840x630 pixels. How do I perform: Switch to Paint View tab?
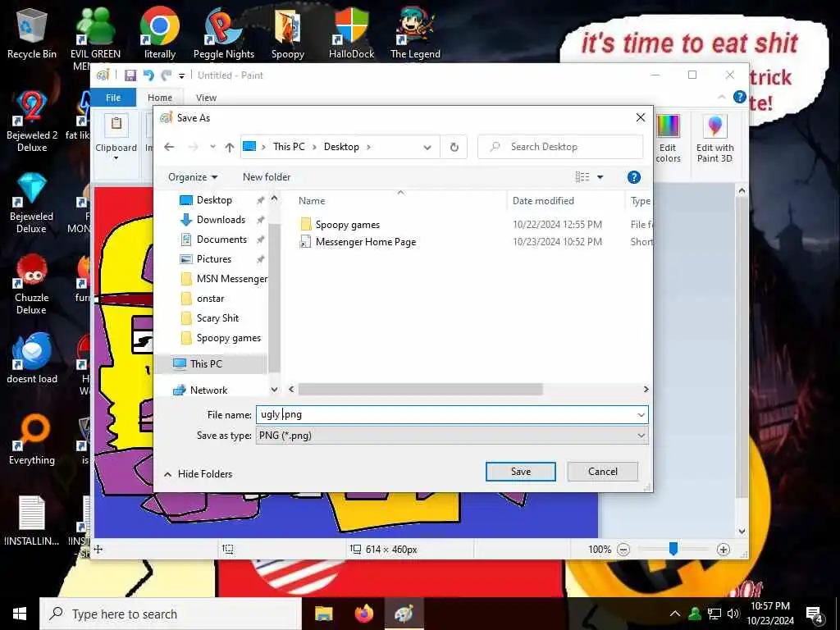click(x=206, y=98)
